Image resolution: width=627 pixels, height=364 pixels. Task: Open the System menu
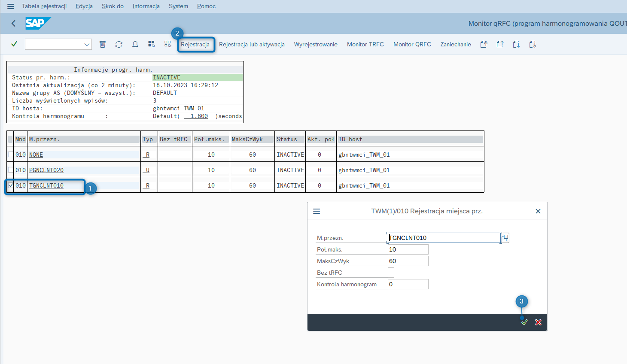pos(178,6)
